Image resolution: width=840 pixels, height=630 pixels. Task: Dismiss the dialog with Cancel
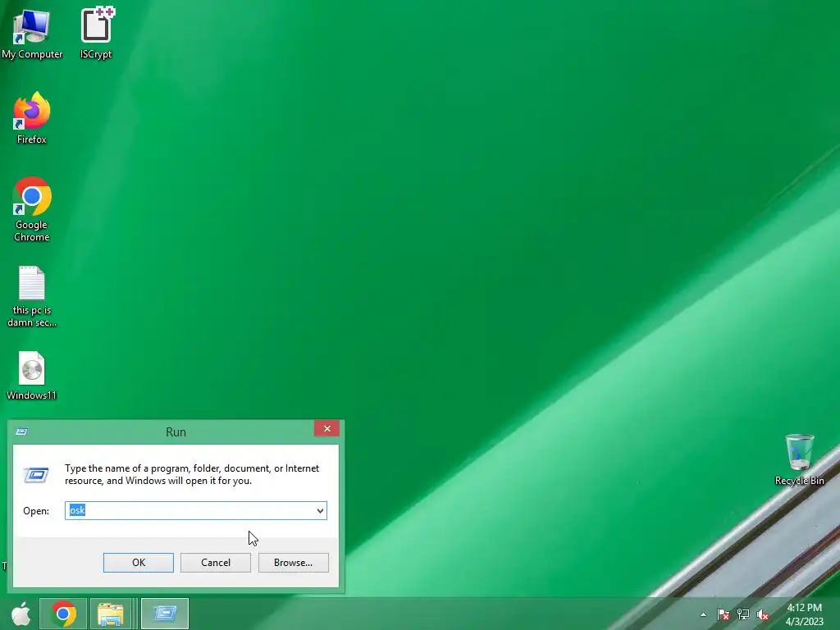tap(216, 563)
